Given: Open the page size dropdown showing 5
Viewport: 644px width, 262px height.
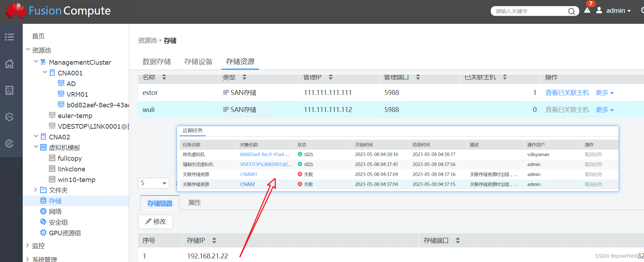Looking at the screenshot, I should [x=154, y=183].
